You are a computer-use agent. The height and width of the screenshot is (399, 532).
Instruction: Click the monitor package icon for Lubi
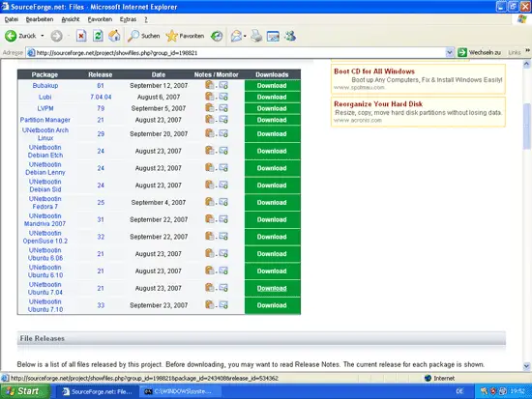(223, 97)
